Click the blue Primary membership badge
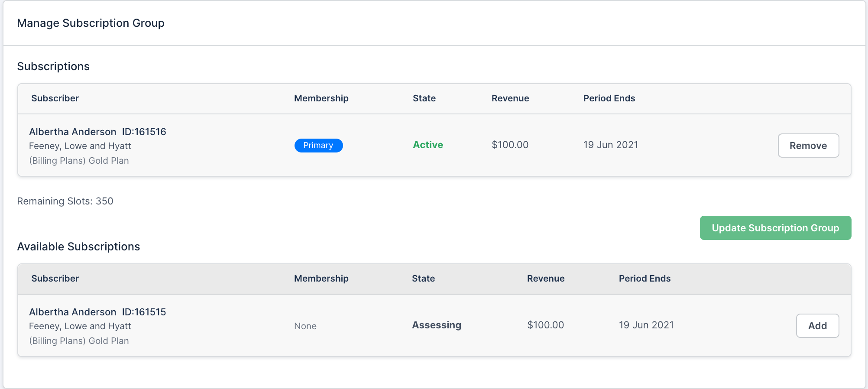Image resolution: width=868 pixels, height=389 pixels. [x=318, y=146]
